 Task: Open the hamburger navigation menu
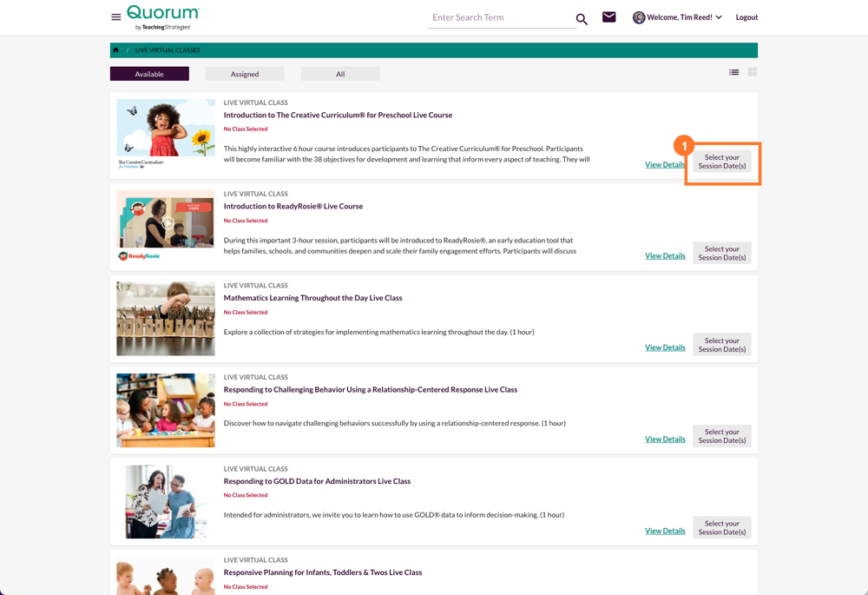(x=115, y=17)
